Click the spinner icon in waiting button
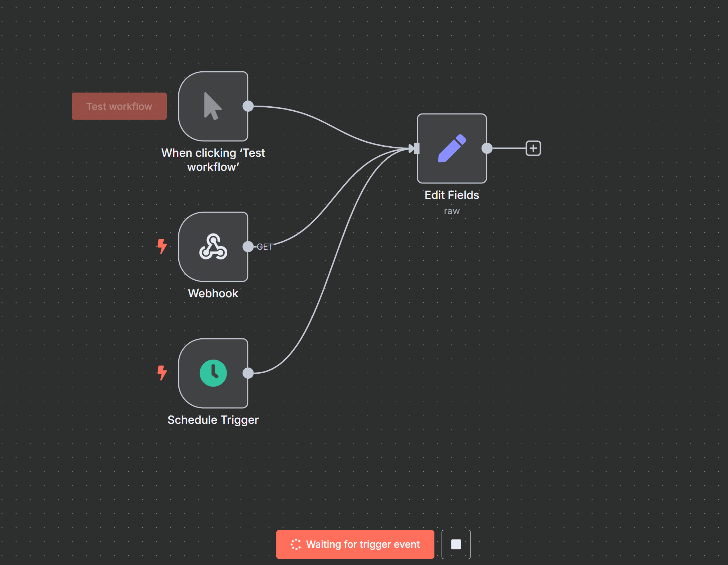This screenshot has width=728, height=565. 296,544
